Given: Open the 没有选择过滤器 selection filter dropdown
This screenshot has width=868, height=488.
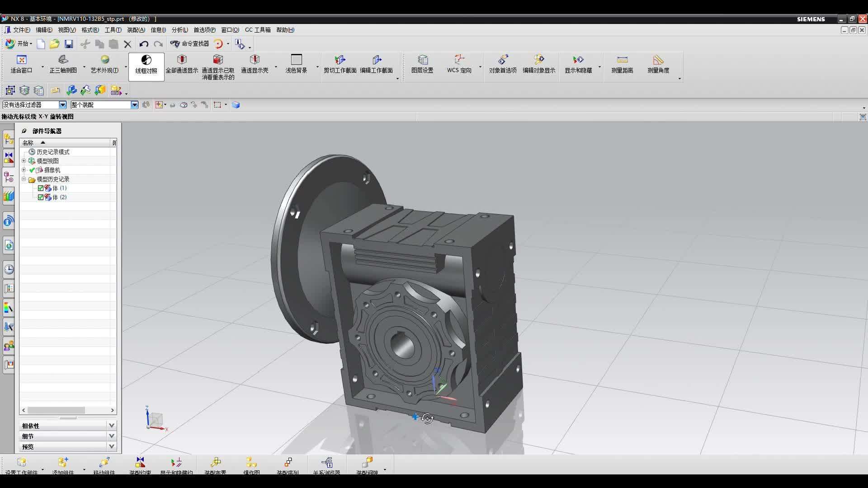Looking at the screenshot, I should pyautogui.click(x=62, y=104).
